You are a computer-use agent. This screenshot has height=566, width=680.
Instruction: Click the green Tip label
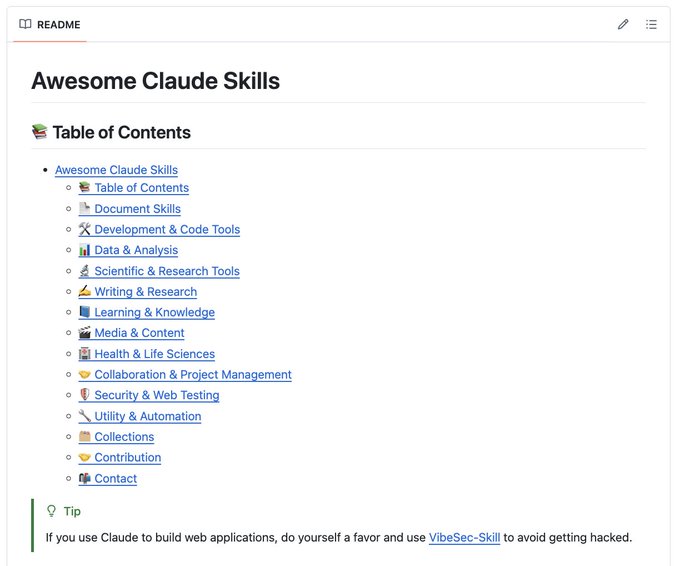(x=72, y=511)
